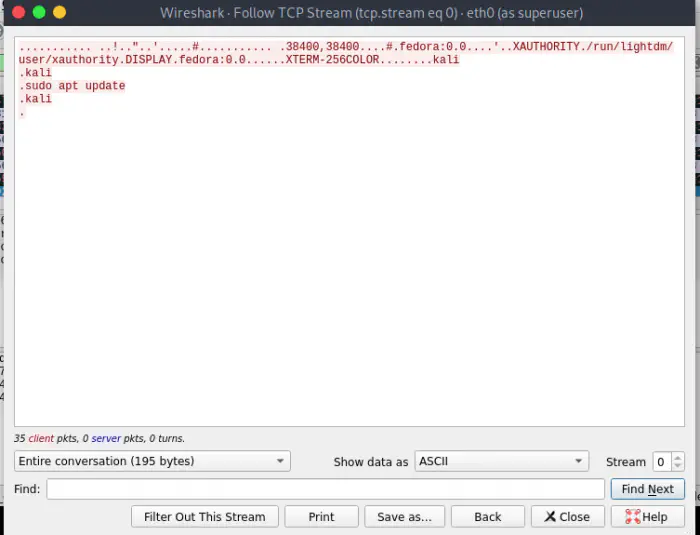Click the Find text input field
Image resolution: width=700 pixels, height=535 pixels.
[325, 489]
